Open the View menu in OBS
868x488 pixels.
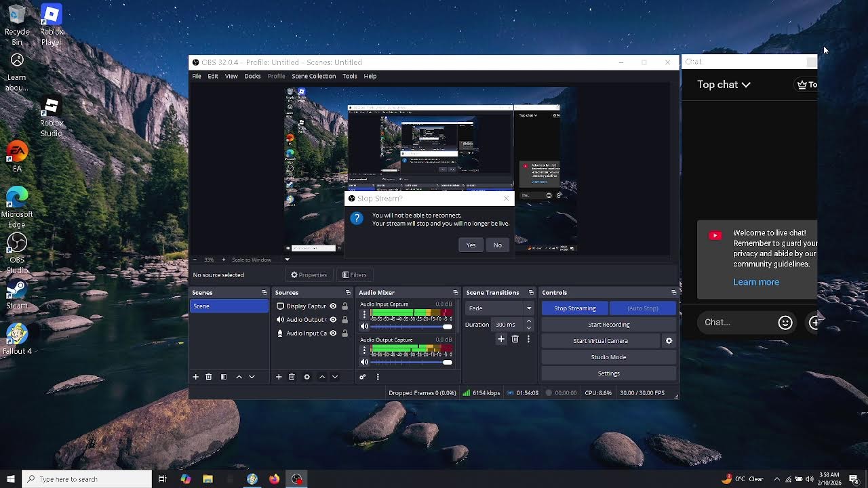click(231, 76)
